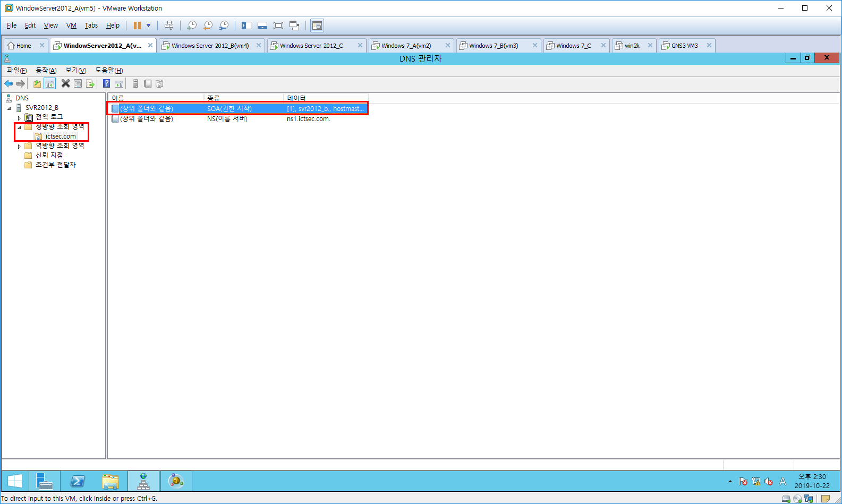Open VMware Help menu
The image size is (842, 504).
(113, 25)
